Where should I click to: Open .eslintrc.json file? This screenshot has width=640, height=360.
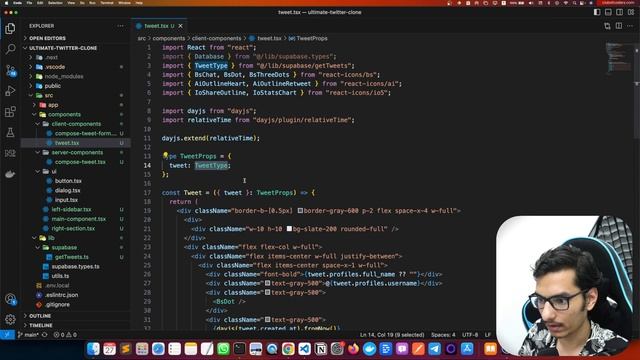point(76,295)
